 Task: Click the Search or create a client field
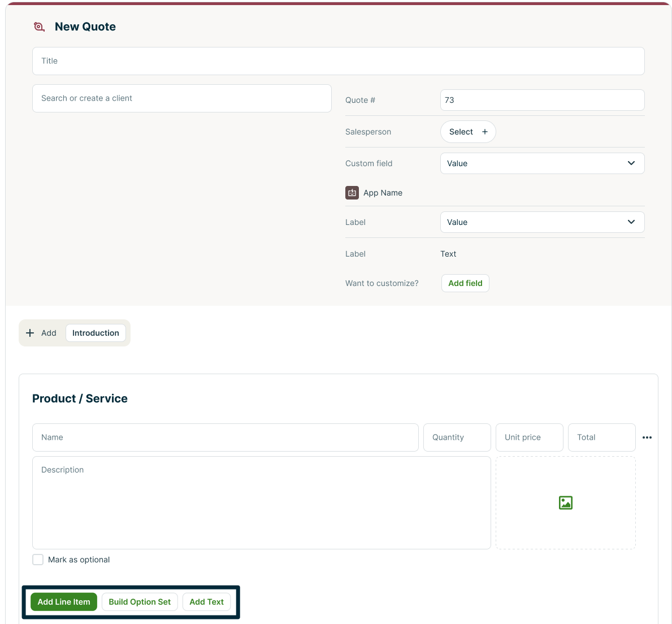click(x=181, y=98)
